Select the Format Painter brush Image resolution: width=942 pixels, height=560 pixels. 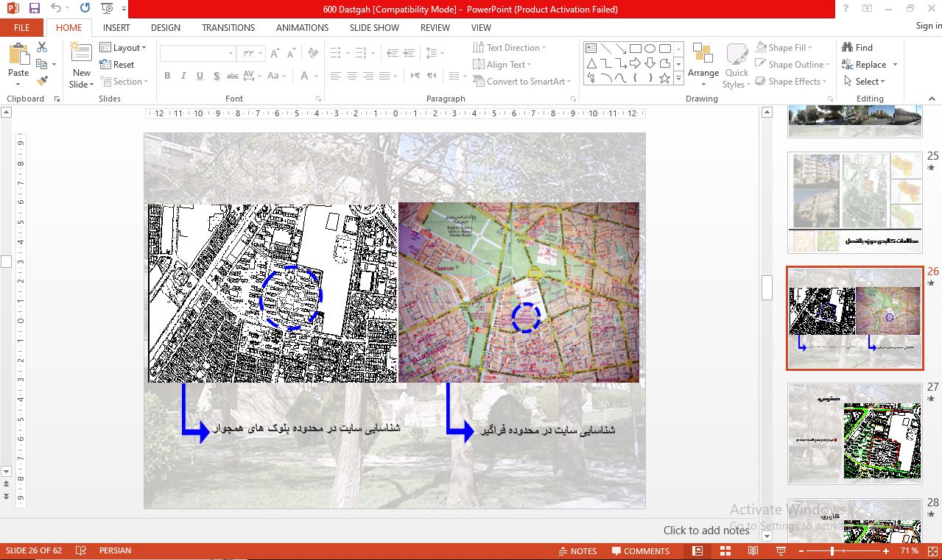pos(42,81)
